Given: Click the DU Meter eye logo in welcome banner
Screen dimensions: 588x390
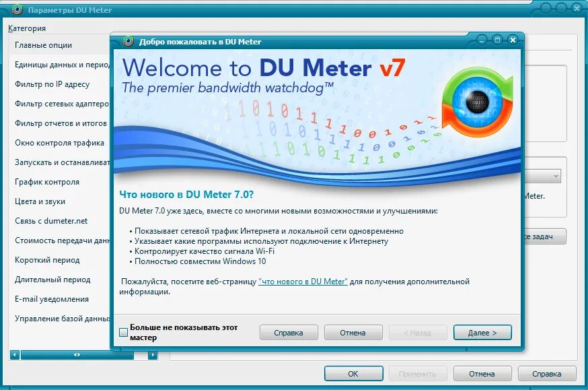Looking at the screenshot, I should click(x=477, y=102).
